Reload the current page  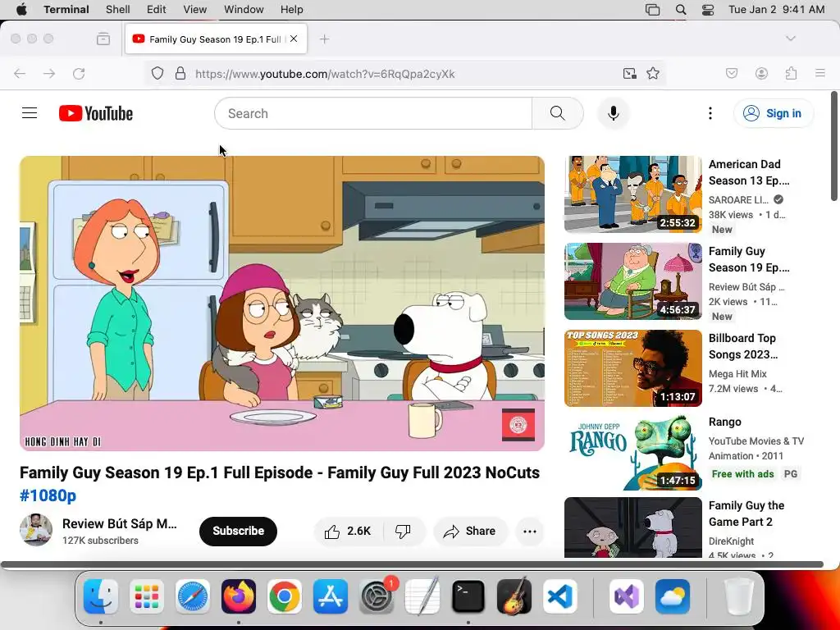pyautogui.click(x=79, y=73)
